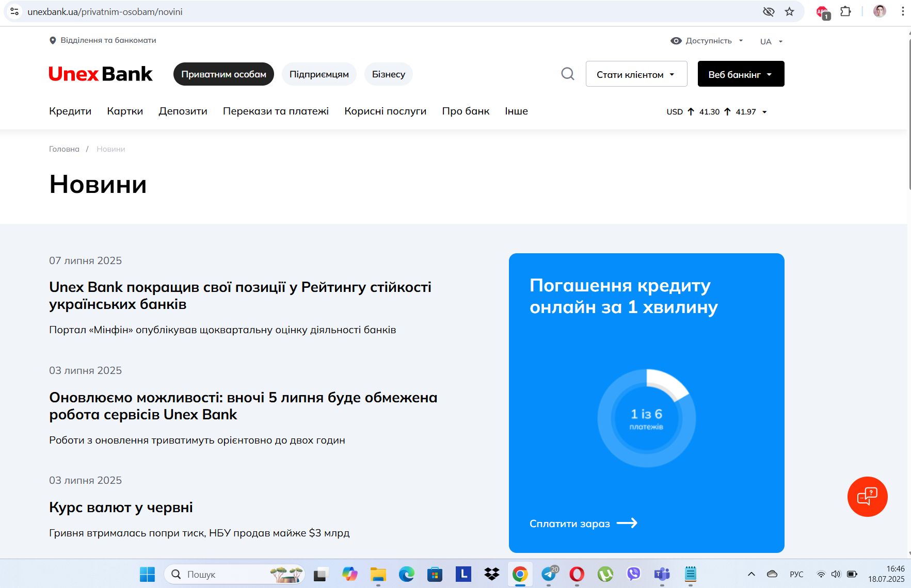911x588 pixels.
Task: Select the Приватним особам tab
Action: (x=223, y=74)
